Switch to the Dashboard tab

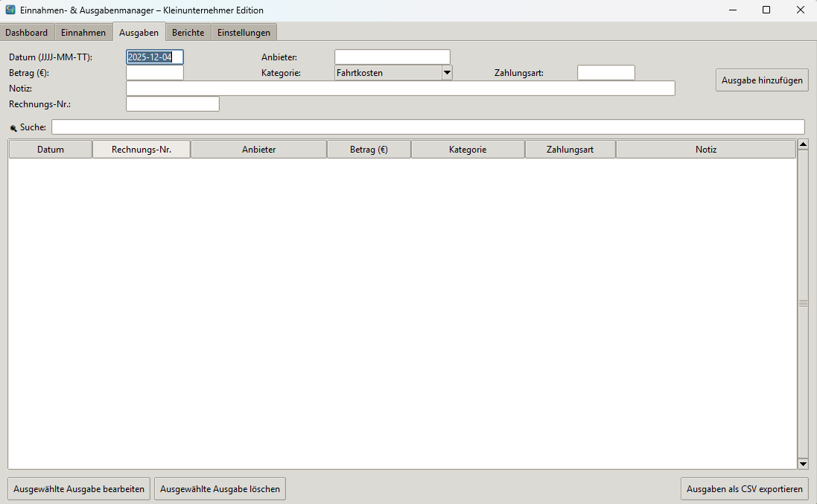pos(27,32)
